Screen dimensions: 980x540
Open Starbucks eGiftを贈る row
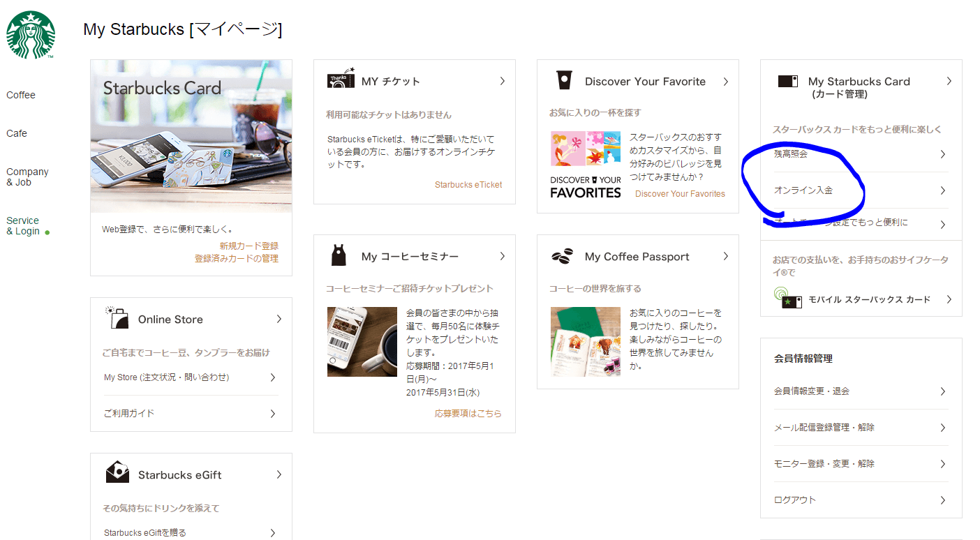(x=191, y=532)
